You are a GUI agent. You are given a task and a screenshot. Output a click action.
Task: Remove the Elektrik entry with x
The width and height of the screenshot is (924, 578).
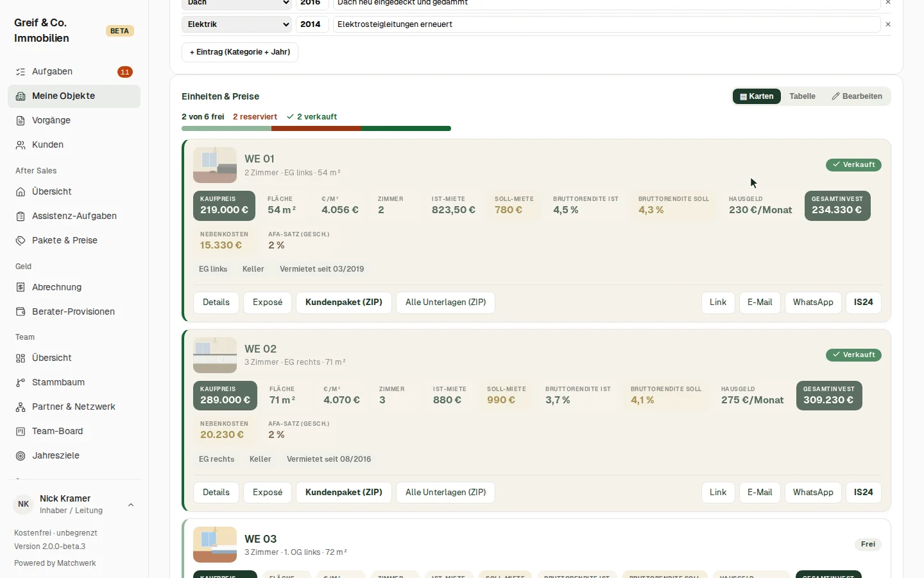tap(888, 24)
